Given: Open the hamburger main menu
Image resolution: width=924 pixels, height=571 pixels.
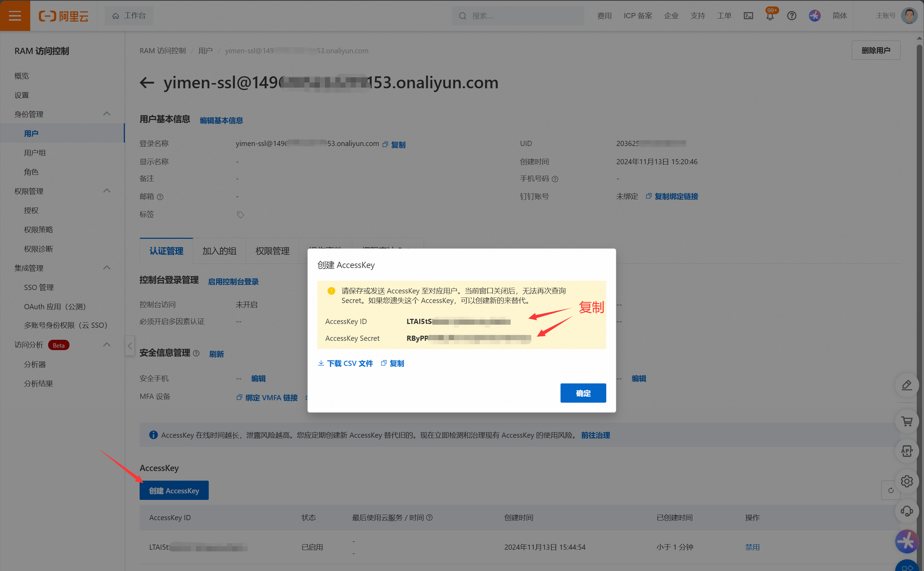Looking at the screenshot, I should coord(15,15).
